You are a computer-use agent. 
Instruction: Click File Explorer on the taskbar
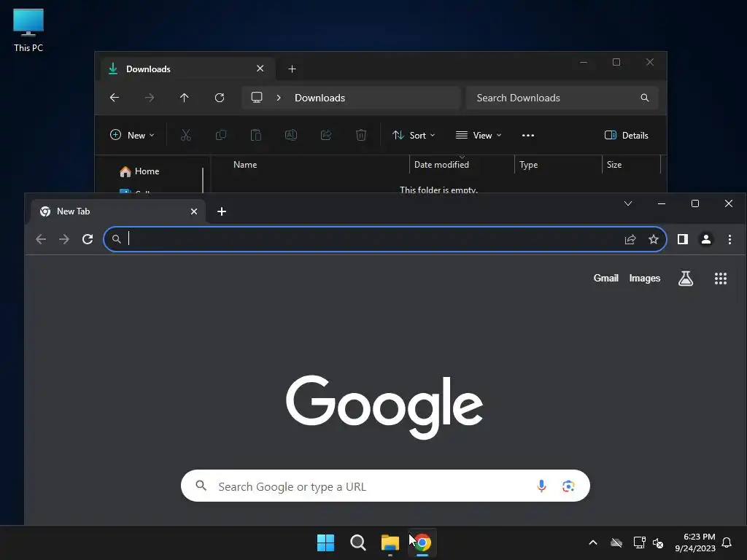(x=390, y=542)
